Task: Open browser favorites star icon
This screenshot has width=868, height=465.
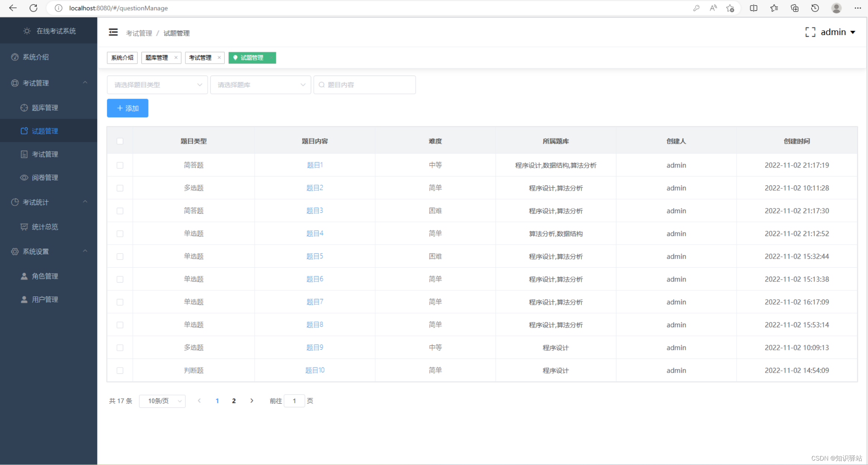Action: click(x=774, y=8)
